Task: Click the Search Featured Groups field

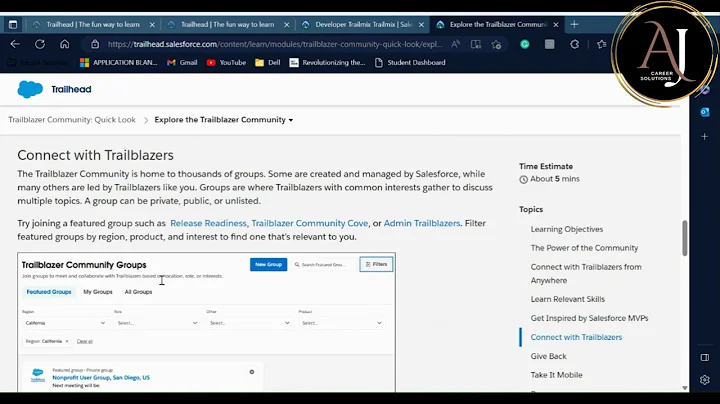Action: coord(324,264)
